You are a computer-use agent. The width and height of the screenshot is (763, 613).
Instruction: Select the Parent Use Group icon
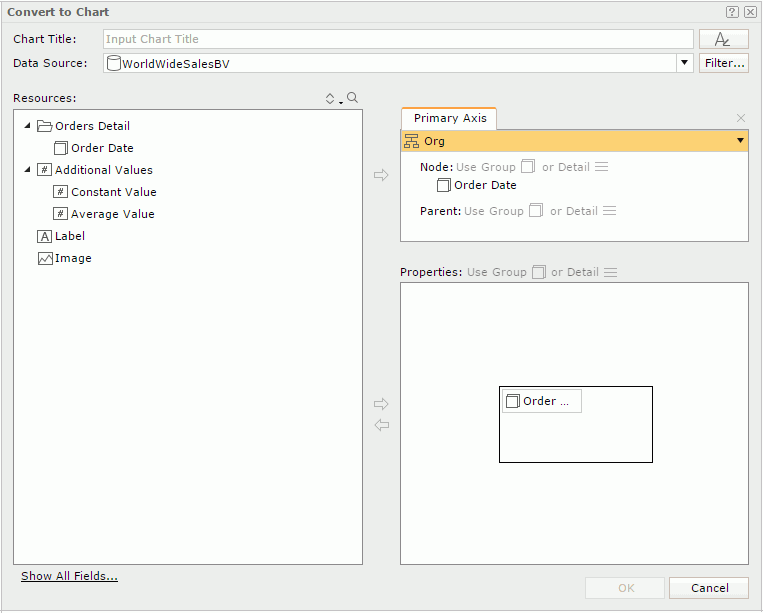(536, 211)
